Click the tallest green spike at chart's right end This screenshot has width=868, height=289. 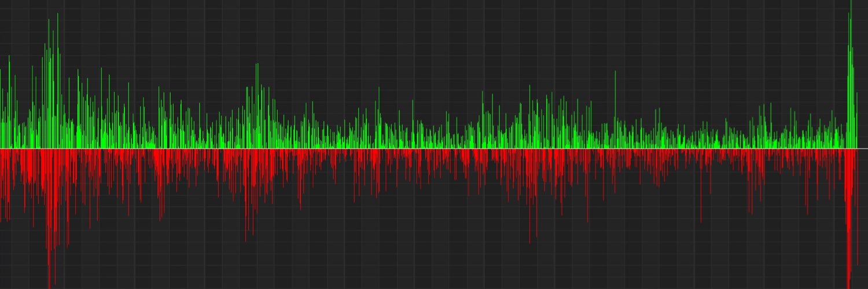851,74
